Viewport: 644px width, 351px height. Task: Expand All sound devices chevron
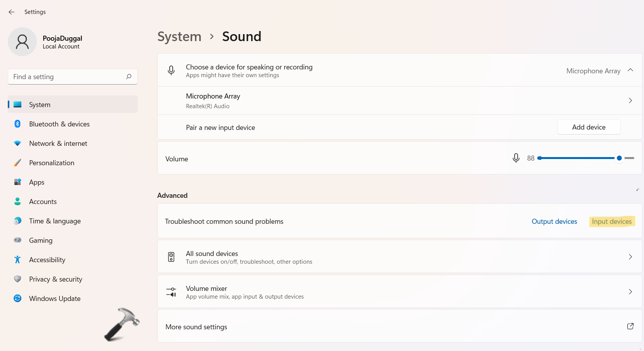click(630, 257)
